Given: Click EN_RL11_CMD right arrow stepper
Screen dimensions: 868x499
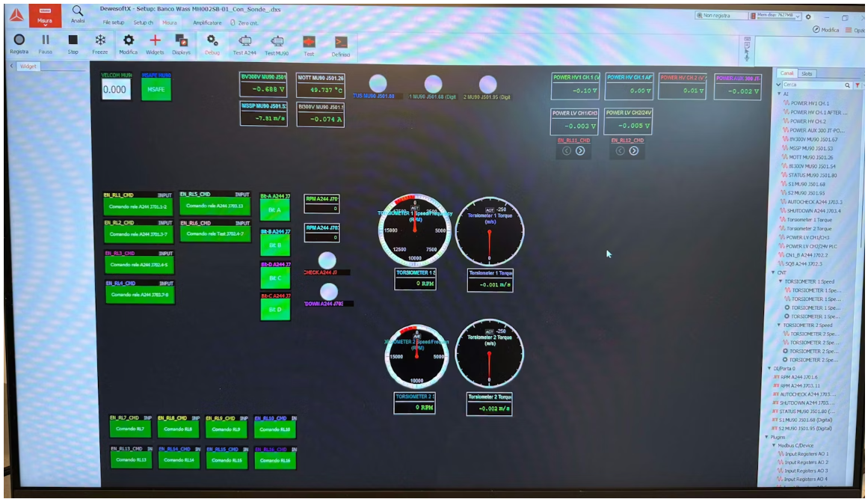Looking at the screenshot, I should point(580,150).
